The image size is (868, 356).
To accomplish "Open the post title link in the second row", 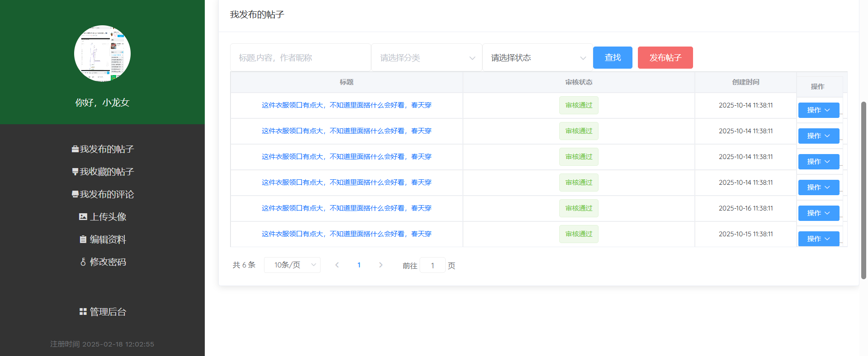I will (346, 131).
